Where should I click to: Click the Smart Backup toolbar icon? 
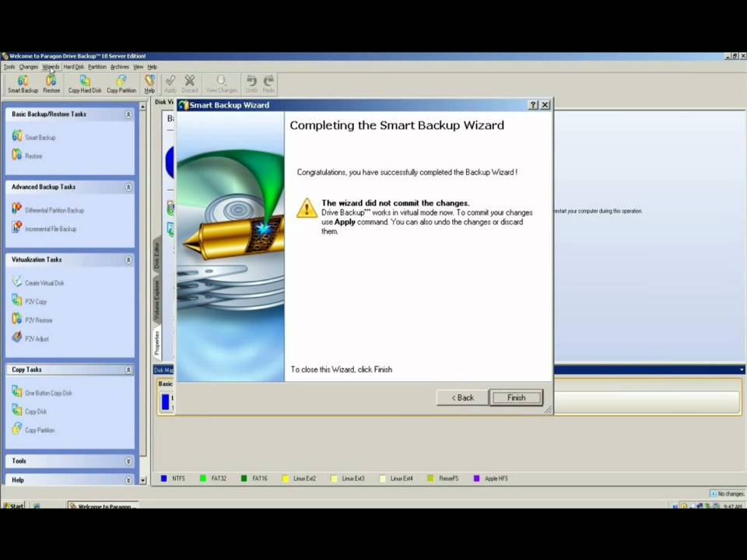point(23,84)
